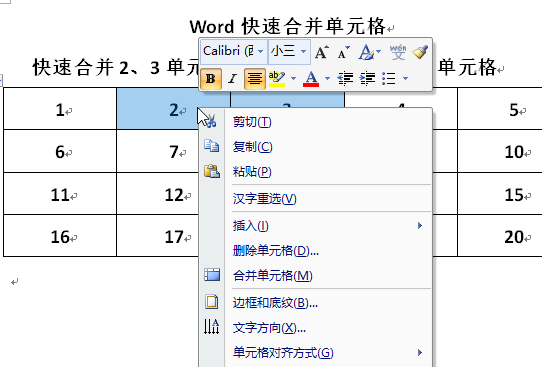Open highlight color dropdown arrow

pyautogui.click(x=293, y=79)
